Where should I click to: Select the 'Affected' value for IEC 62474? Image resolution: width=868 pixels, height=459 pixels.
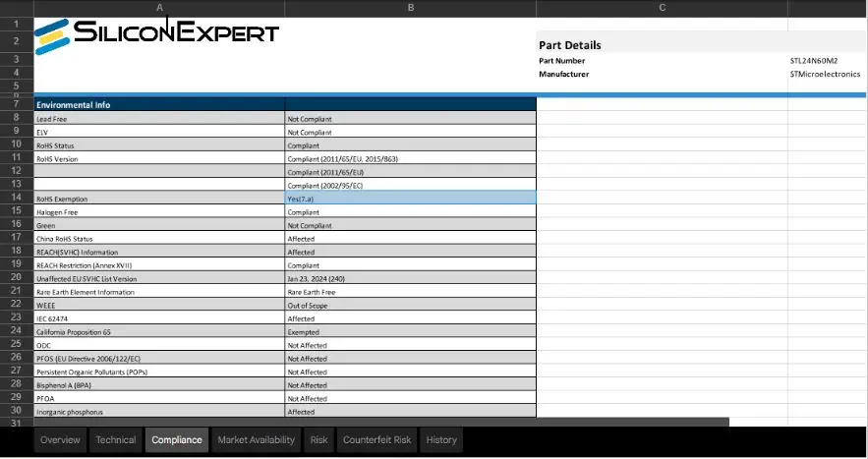tap(410, 317)
